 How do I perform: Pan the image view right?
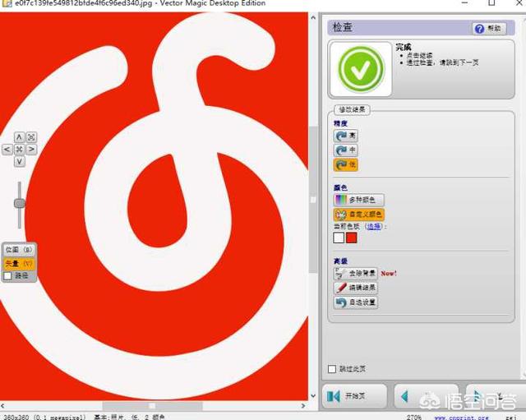pyautogui.click(x=31, y=150)
